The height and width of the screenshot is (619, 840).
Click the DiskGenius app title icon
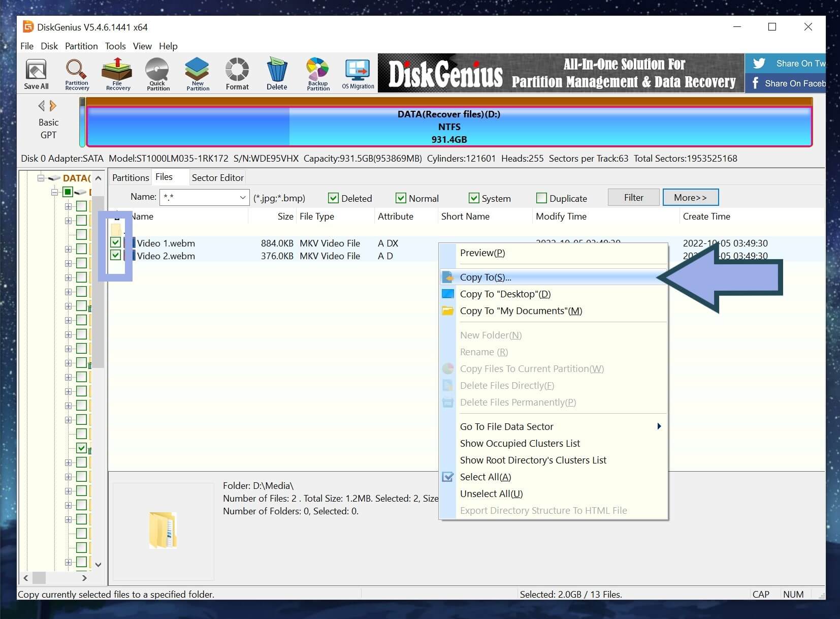pyautogui.click(x=28, y=27)
